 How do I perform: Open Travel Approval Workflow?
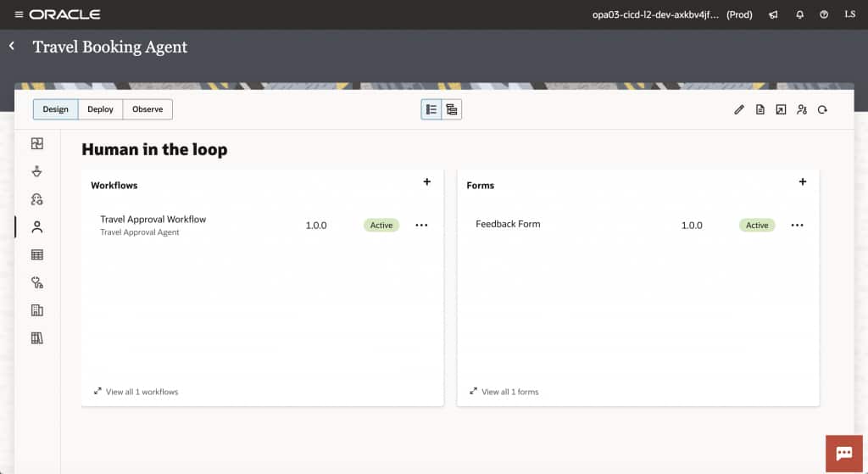(x=153, y=220)
